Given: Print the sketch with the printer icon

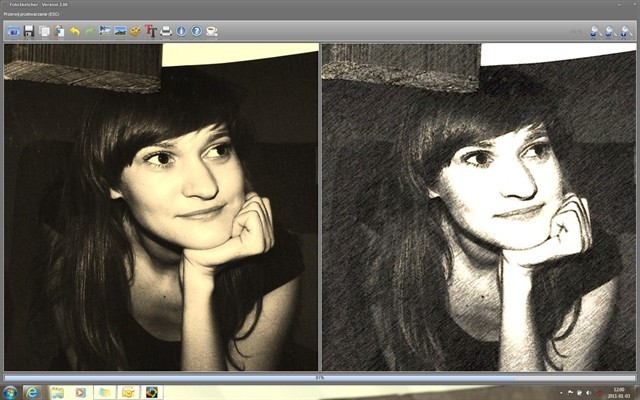Looking at the screenshot, I should click(166, 31).
